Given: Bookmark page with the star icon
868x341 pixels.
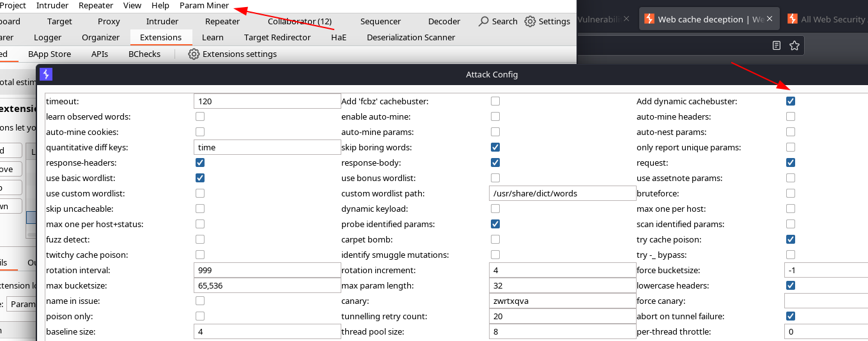Looking at the screenshot, I should 794,45.
